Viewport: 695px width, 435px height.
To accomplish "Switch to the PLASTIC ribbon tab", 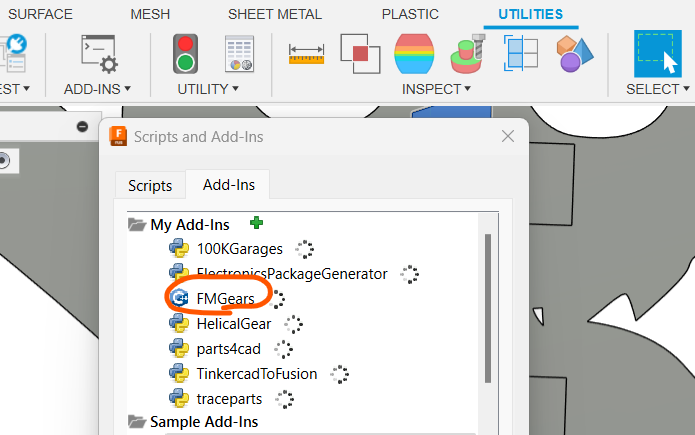I will click(410, 14).
